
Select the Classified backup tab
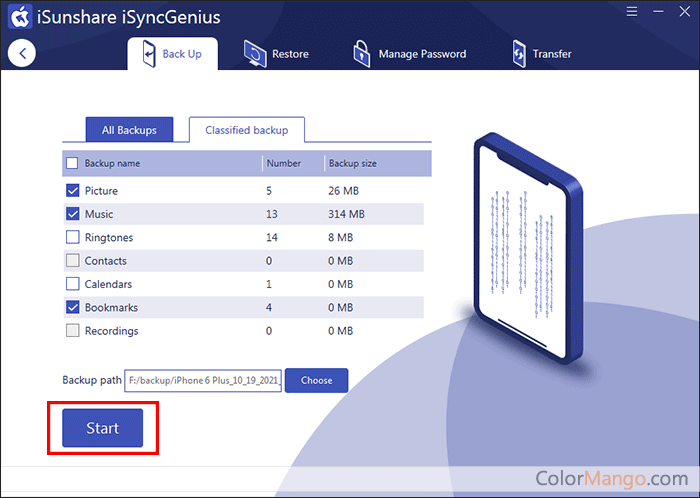[x=246, y=130]
